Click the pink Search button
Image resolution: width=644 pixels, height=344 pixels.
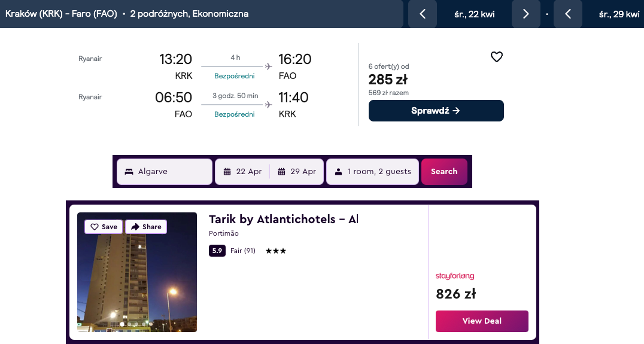pyautogui.click(x=444, y=172)
